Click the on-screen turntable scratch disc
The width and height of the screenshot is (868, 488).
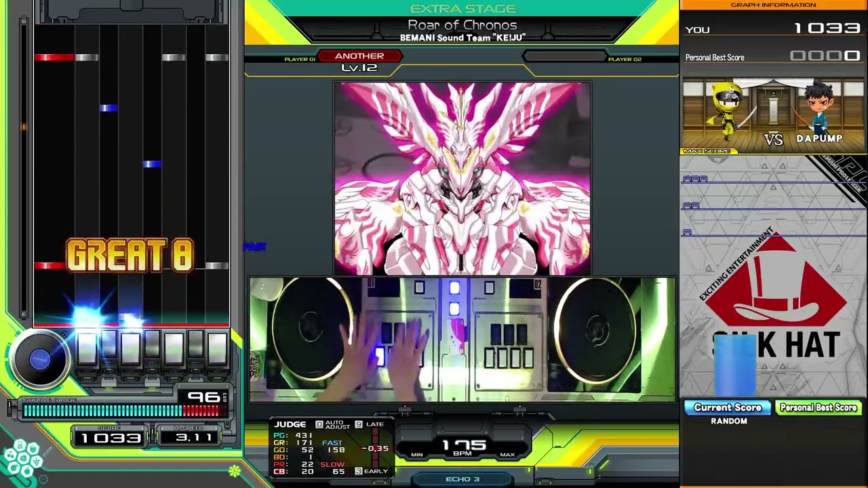click(x=39, y=359)
